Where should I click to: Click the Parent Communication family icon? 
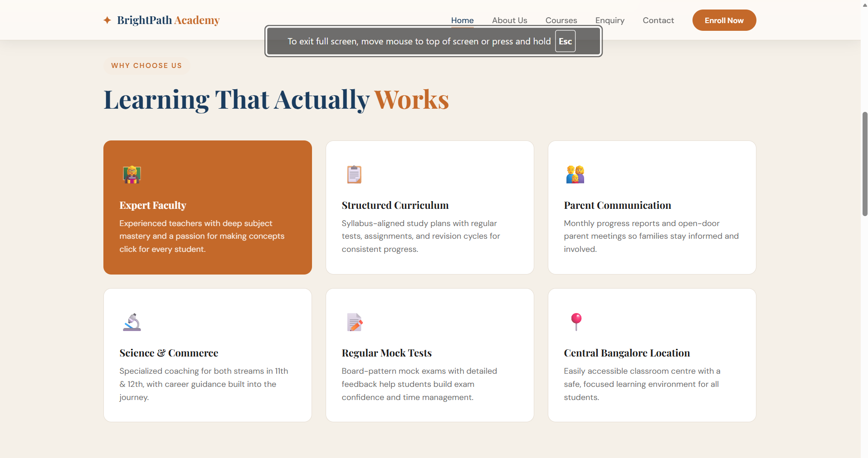(575, 174)
